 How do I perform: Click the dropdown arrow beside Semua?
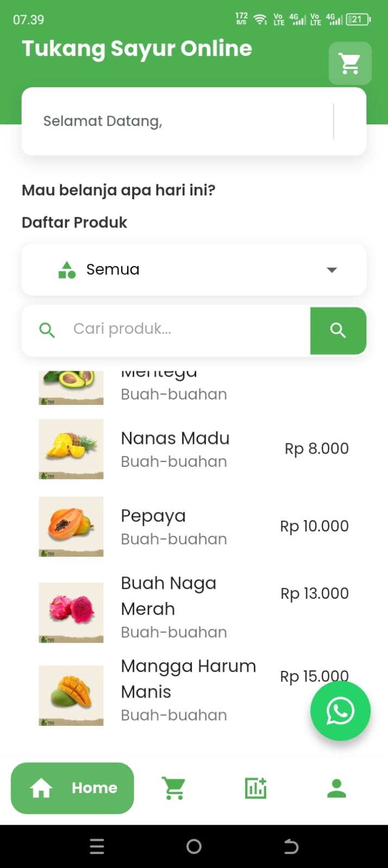(331, 270)
